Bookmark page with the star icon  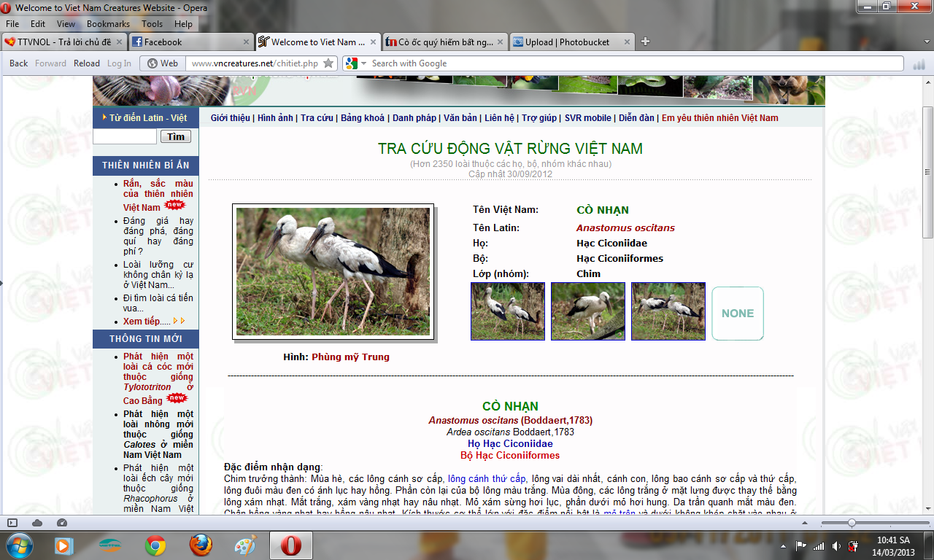(328, 63)
